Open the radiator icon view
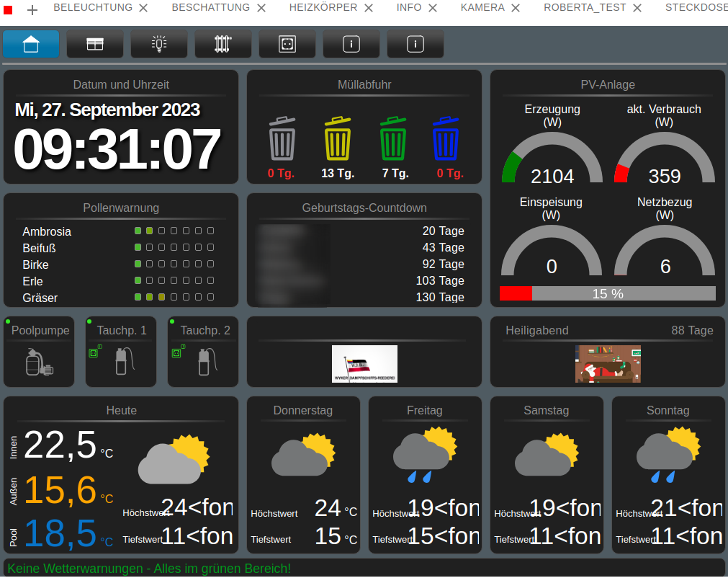The height and width of the screenshot is (578, 728). click(x=223, y=44)
